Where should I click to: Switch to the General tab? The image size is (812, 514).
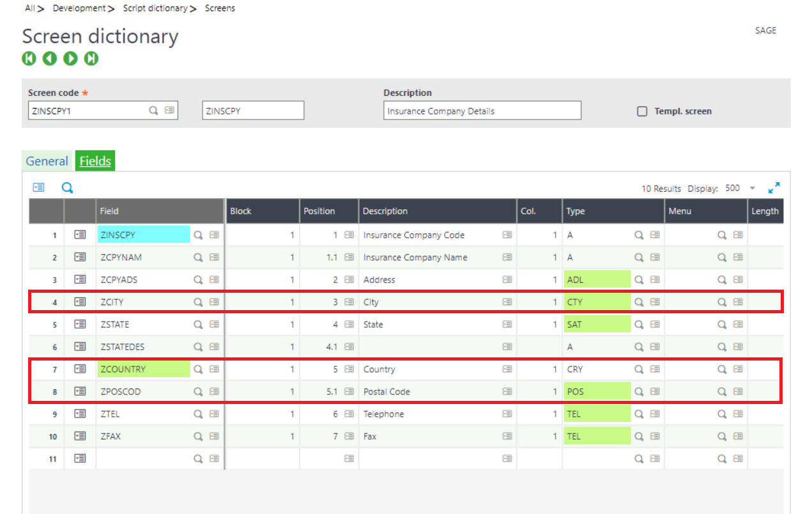[x=47, y=161]
